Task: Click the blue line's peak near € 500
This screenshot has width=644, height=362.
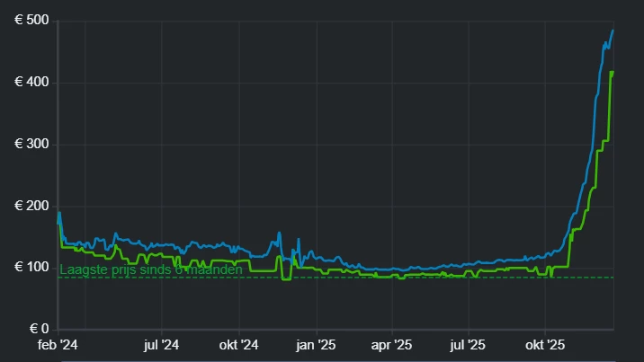Action: [613, 31]
